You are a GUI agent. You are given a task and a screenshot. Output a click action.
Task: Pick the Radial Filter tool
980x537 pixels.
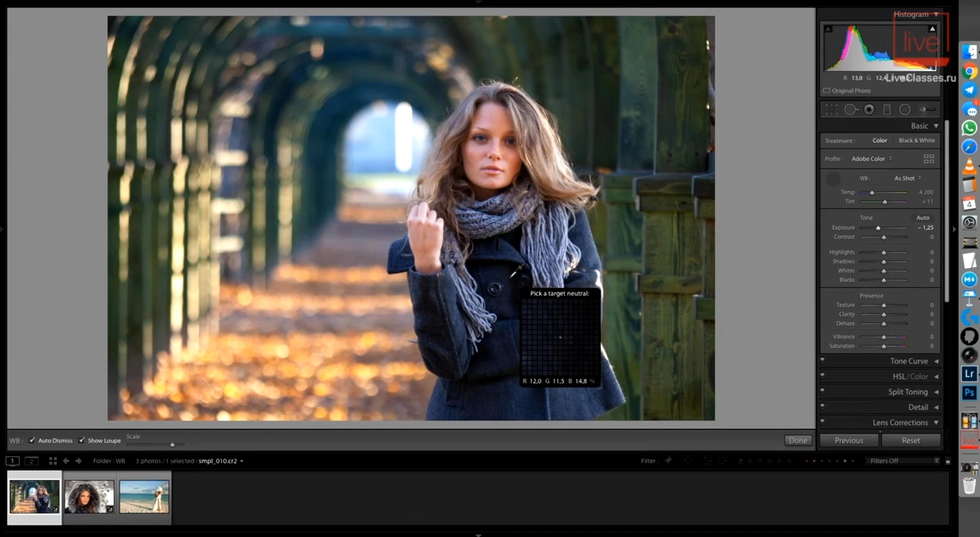click(x=905, y=110)
